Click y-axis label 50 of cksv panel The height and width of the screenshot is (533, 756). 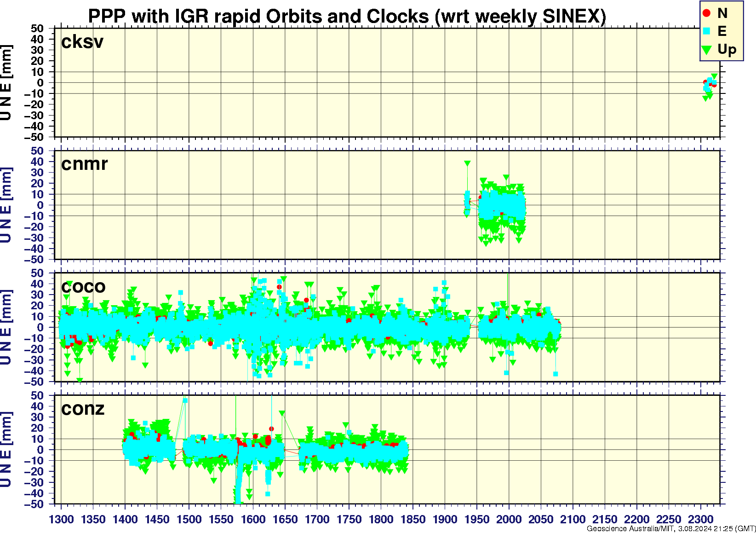pyautogui.click(x=38, y=29)
